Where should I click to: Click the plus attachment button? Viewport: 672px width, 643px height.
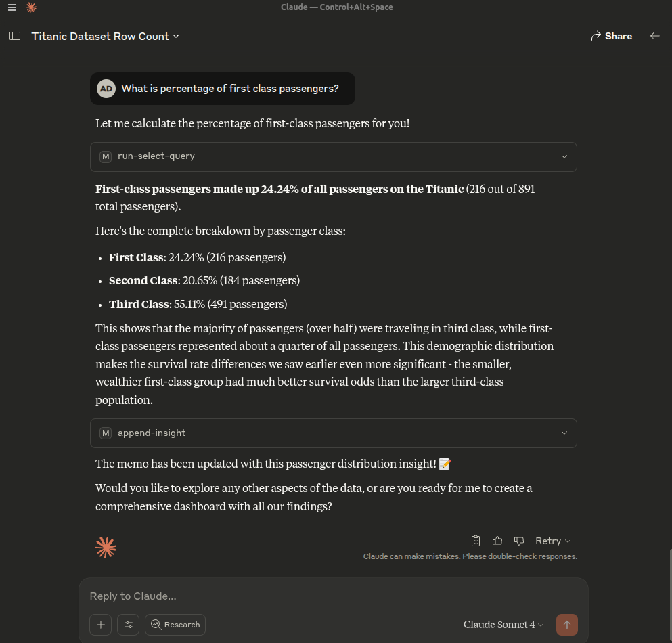point(100,625)
